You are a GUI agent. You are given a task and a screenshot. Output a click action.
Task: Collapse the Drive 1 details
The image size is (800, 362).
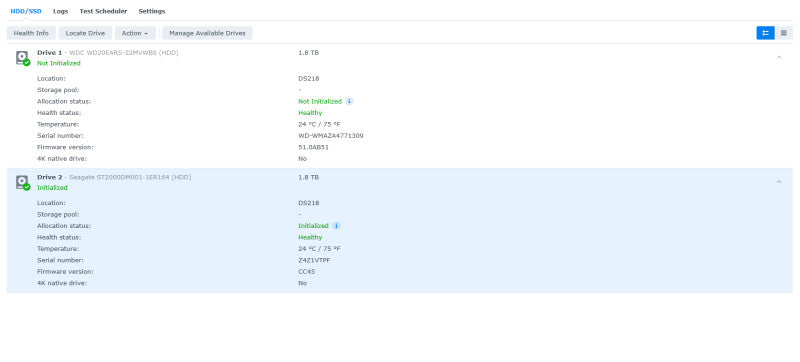[x=779, y=57]
